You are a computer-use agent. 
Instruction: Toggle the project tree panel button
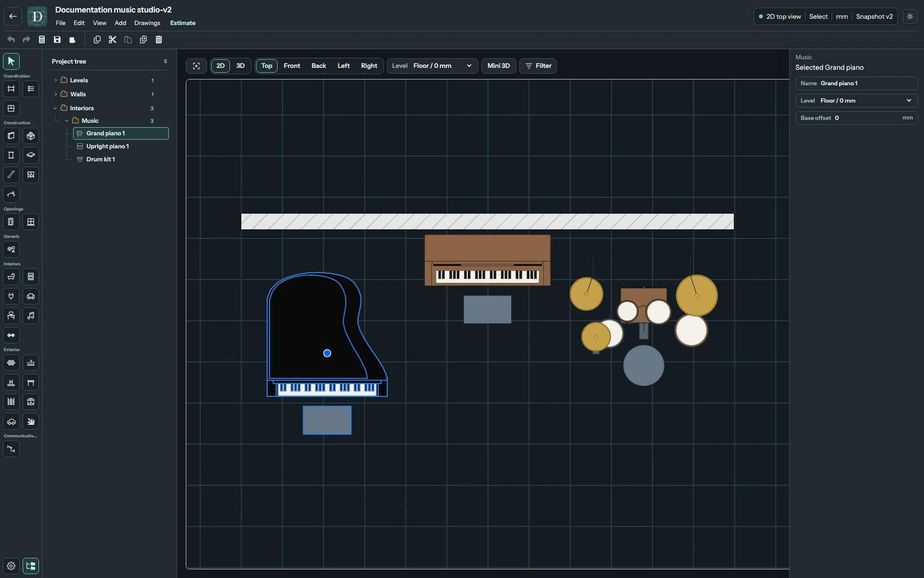pyautogui.click(x=31, y=566)
